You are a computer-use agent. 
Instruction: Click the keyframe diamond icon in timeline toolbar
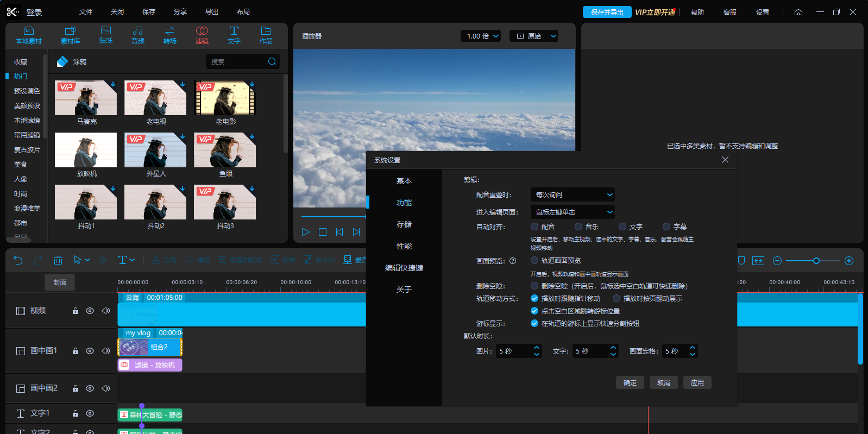coord(103,260)
